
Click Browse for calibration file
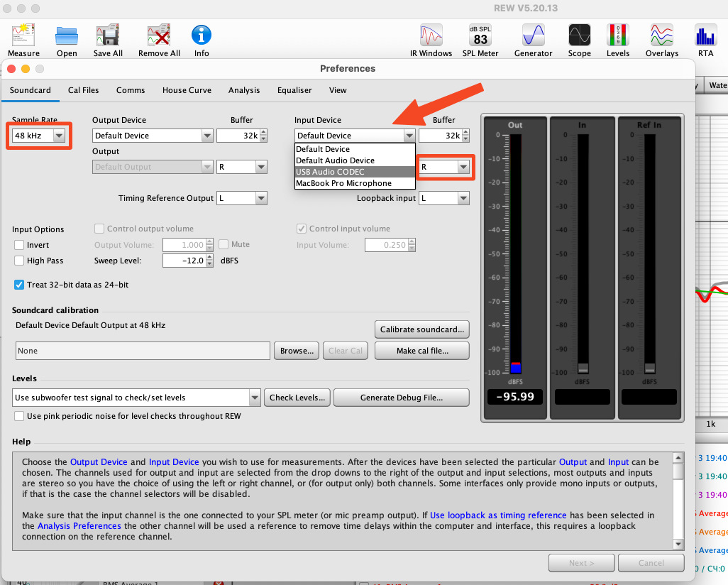297,351
